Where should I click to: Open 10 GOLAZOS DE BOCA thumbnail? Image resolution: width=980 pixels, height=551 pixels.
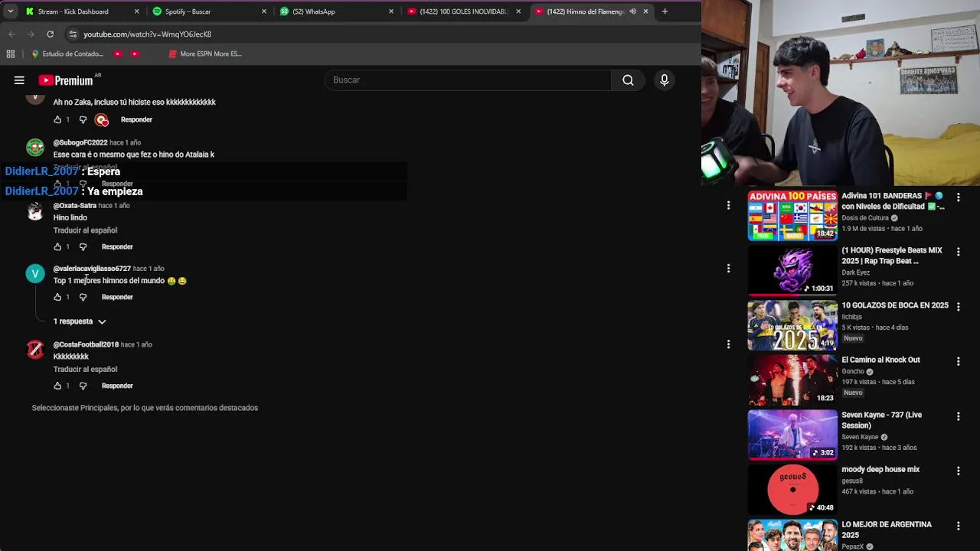pos(792,325)
